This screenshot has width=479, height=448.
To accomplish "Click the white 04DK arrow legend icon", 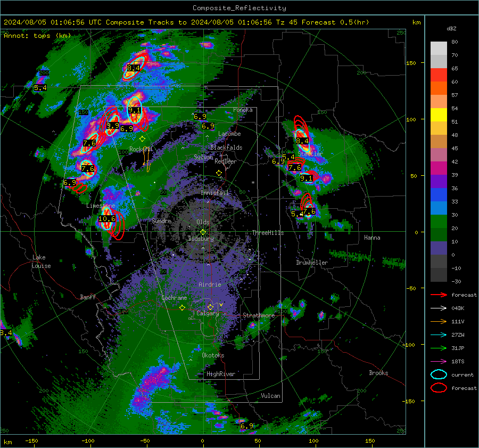I will 439,308.
